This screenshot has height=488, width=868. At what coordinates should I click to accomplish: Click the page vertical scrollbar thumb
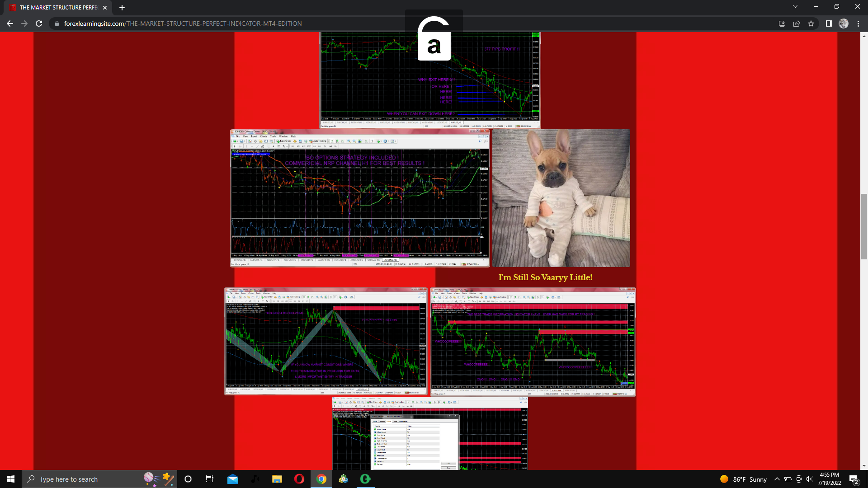pyautogui.click(x=864, y=226)
